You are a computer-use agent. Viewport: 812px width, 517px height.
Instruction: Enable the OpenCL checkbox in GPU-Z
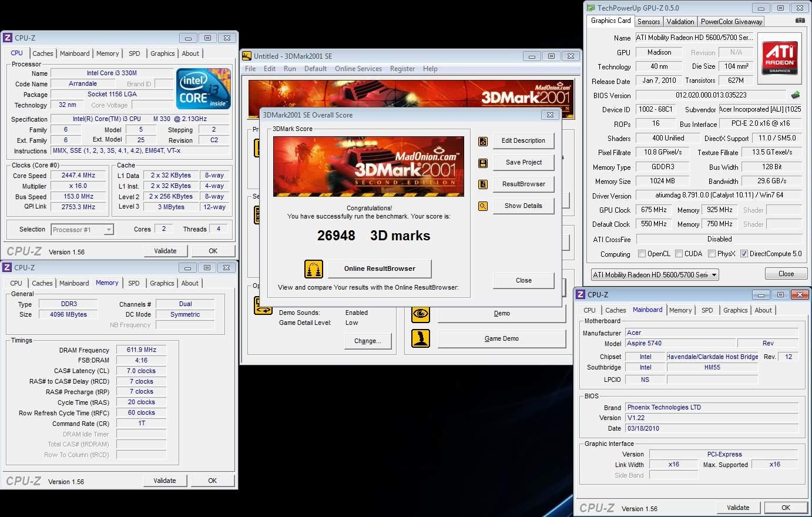[x=642, y=254]
